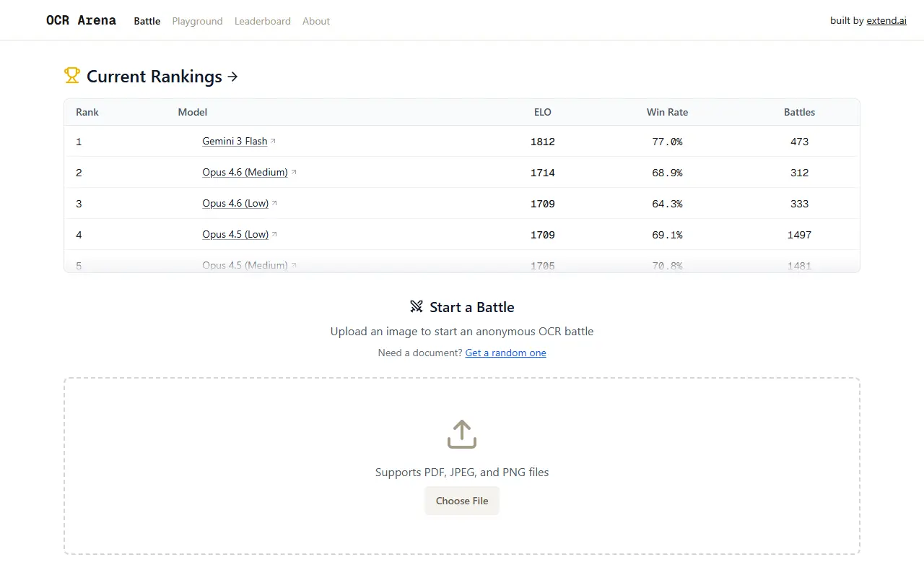Click the win rate 69.1%
The width and height of the screenshot is (924, 578).
[667, 235]
